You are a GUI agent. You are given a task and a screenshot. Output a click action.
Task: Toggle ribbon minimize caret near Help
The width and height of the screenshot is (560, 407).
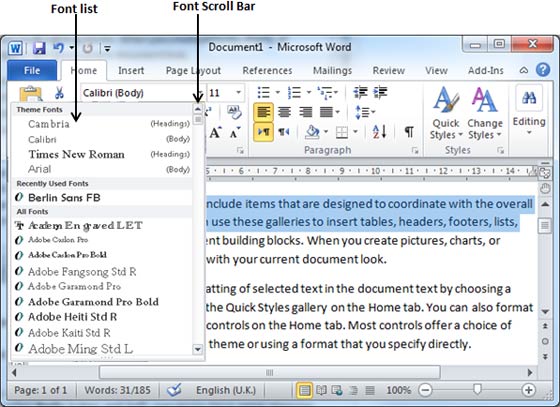(524, 70)
